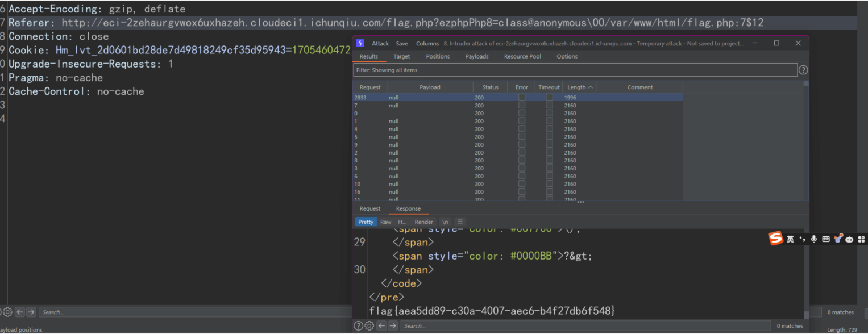This screenshot has height=334, width=868.
Task: Open response search help icon in attack window
Action: (358, 326)
